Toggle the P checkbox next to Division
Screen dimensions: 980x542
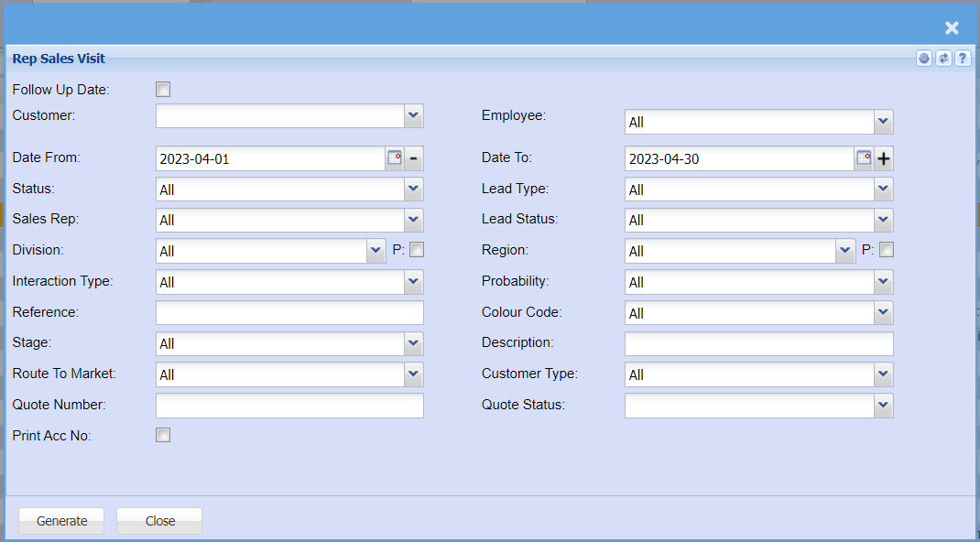coord(417,250)
